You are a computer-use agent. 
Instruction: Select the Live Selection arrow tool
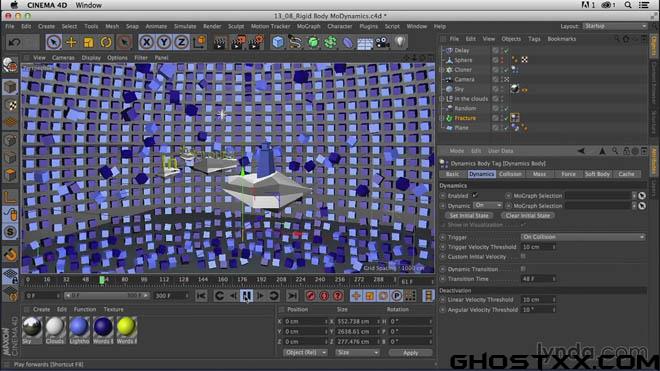53,42
